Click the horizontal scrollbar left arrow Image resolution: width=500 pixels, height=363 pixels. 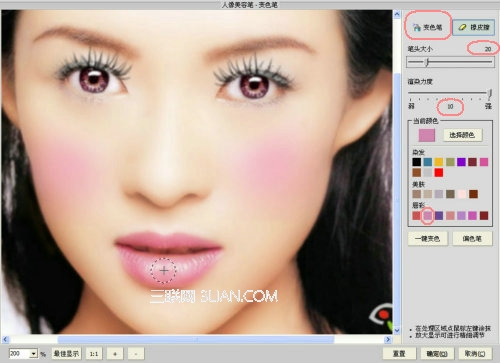coord(5,339)
